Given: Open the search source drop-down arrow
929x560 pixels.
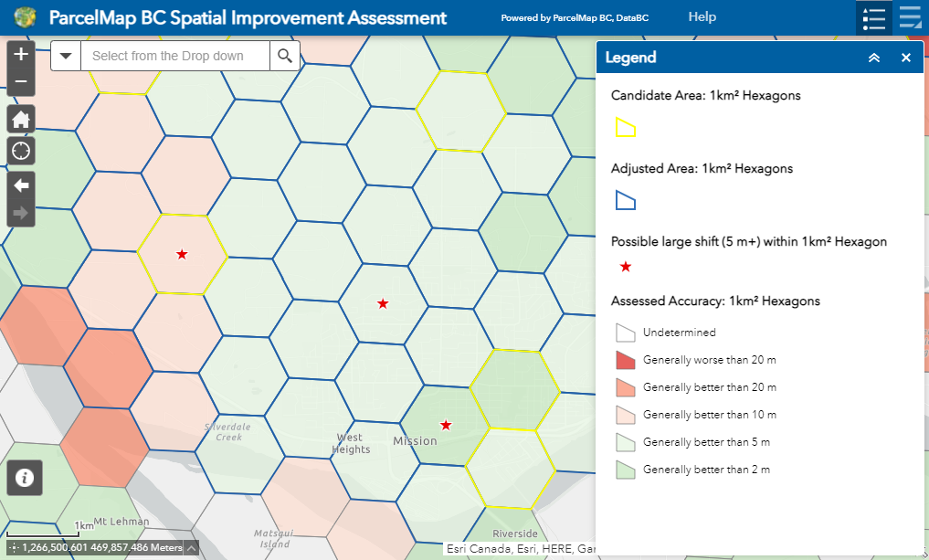Looking at the screenshot, I should [66, 56].
